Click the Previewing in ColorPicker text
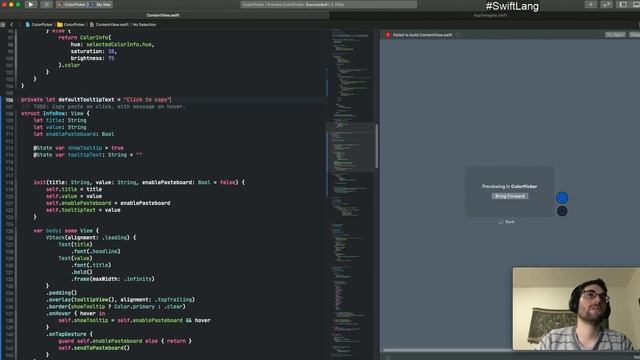Screen dimensions: 640x360 click(x=509, y=187)
